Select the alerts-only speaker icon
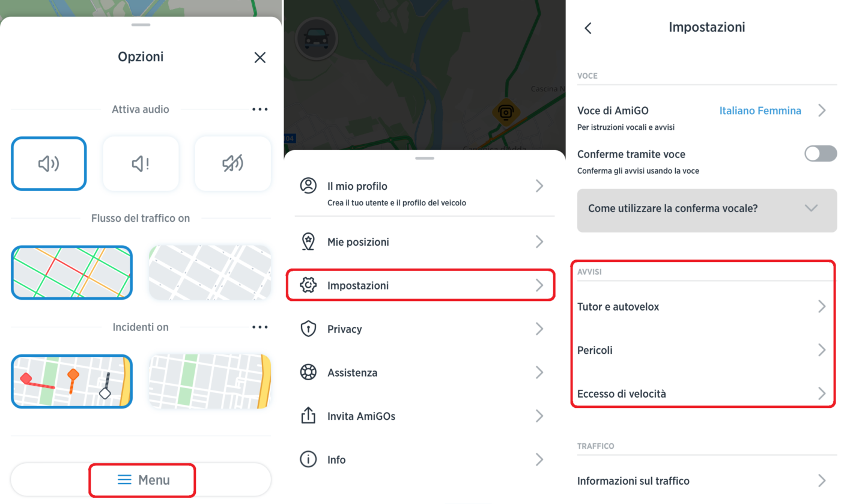This screenshot has width=841, height=504. point(141,163)
